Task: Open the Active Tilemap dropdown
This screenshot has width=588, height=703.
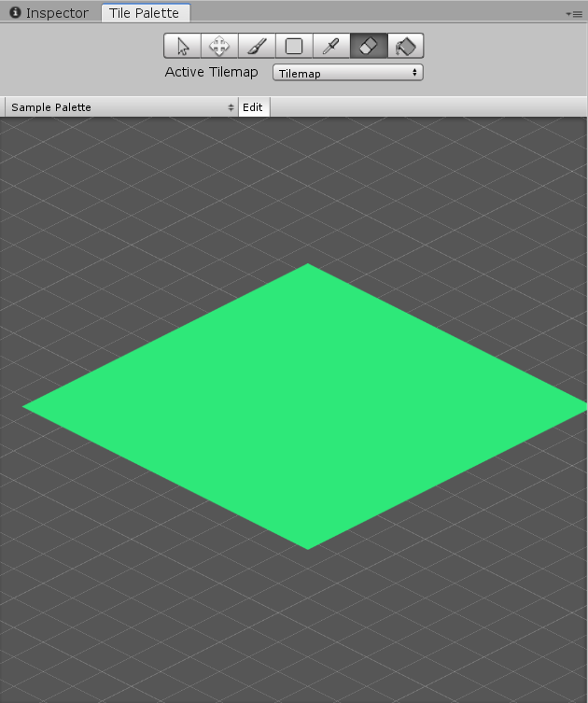Action: coord(348,73)
